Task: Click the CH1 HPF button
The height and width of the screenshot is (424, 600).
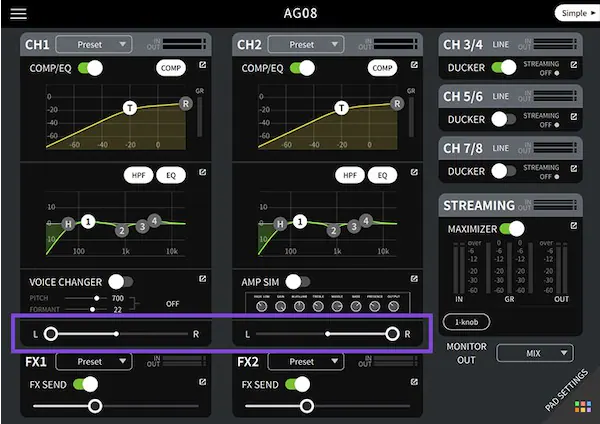Action: 138,175
